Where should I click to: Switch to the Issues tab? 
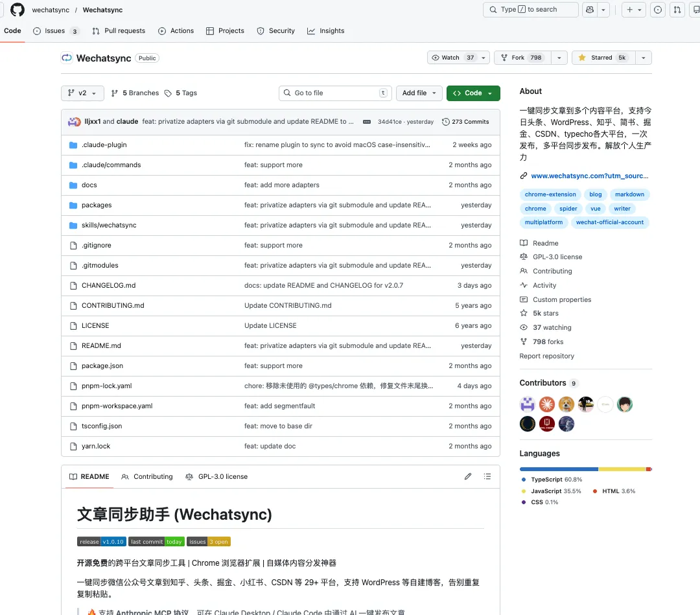pyautogui.click(x=56, y=31)
